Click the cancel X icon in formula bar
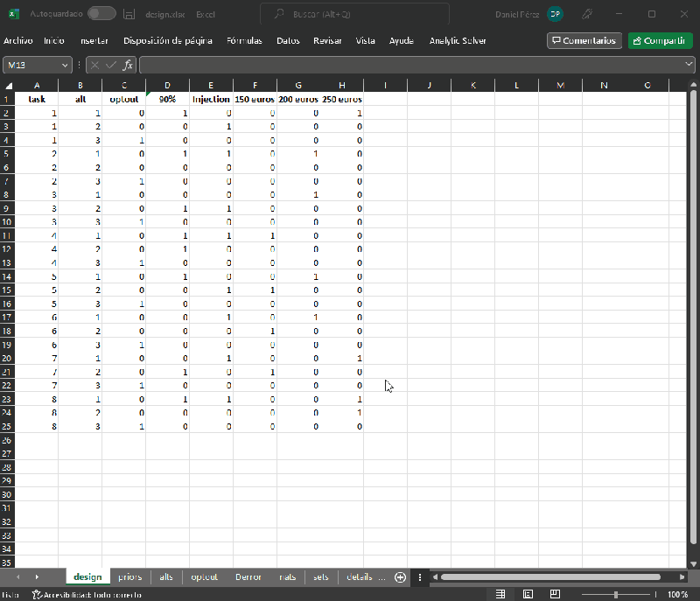This screenshot has width=700, height=601. point(94,65)
